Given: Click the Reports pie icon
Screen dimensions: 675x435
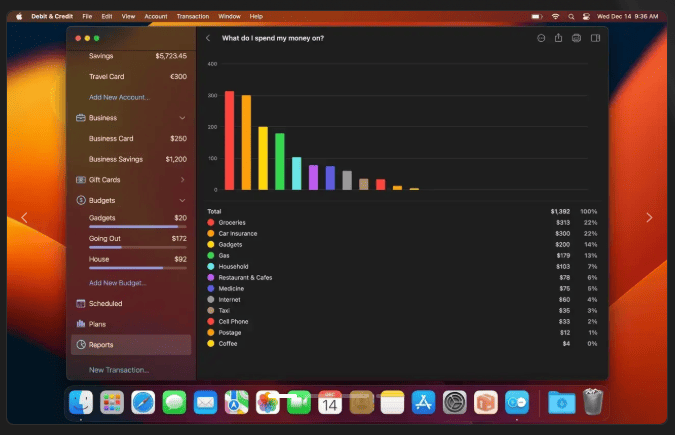Looking at the screenshot, I should point(81,345).
